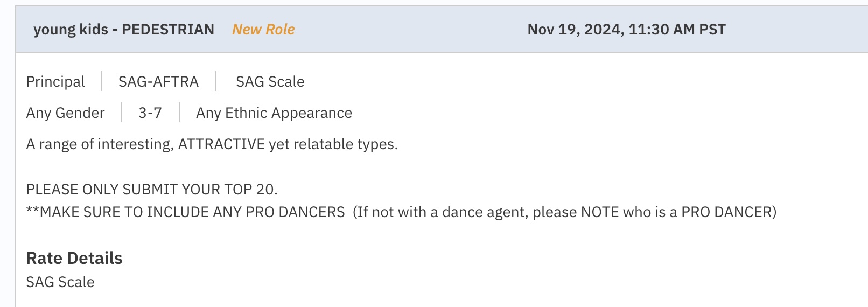Screen dimensions: 868x307
Task: Click "SAG Scale" beside SAG-AFTRA
Action: pos(270,82)
